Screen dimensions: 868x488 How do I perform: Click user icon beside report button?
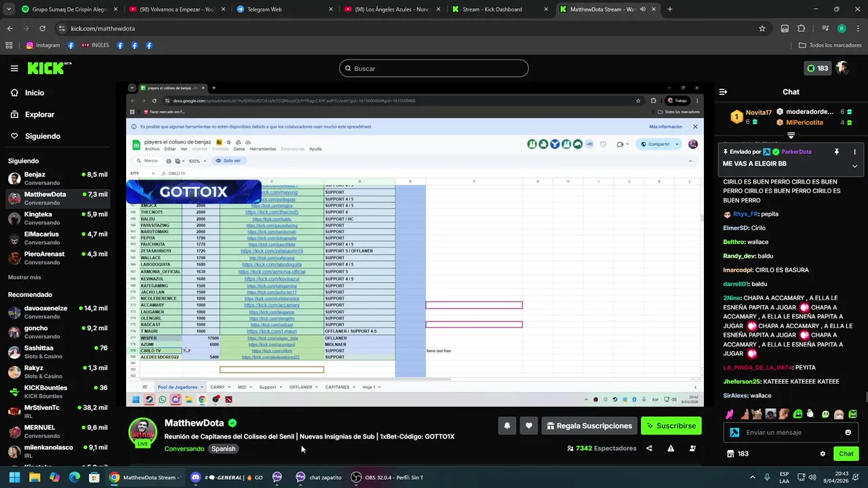pos(692,449)
